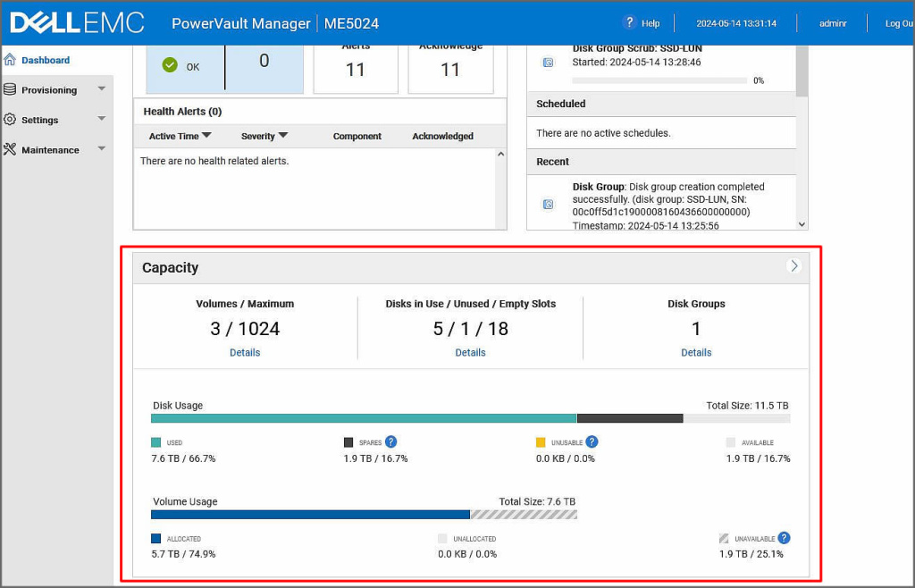Screen dimensions: 915x588
Task: Expand the Provisioning menu arrow
Action: pos(101,88)
